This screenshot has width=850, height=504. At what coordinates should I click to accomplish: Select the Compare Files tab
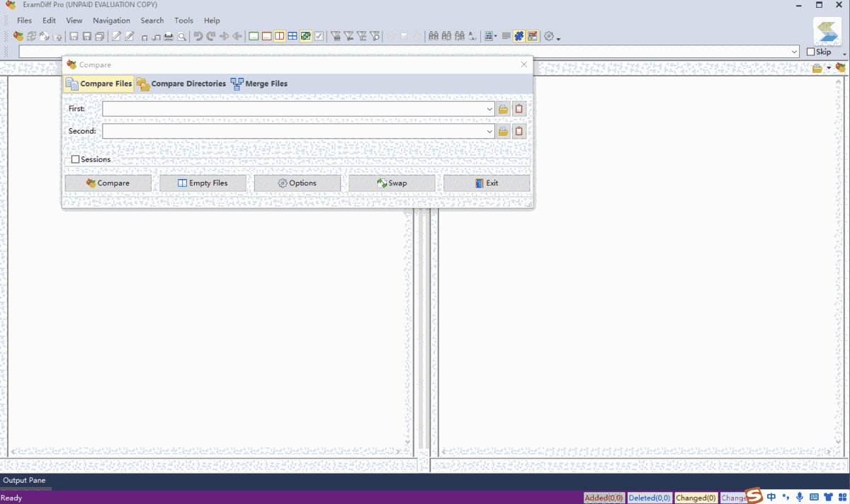[98, 84]
